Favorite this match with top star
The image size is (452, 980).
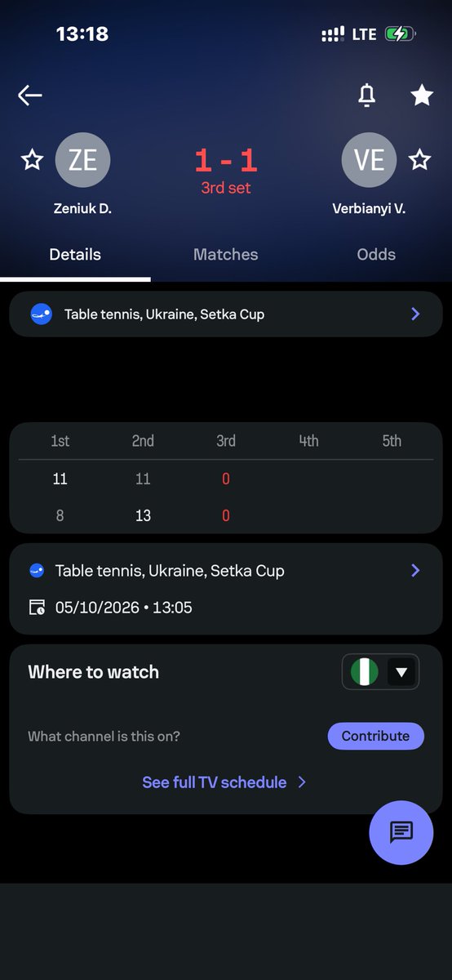tap(422, 96)
